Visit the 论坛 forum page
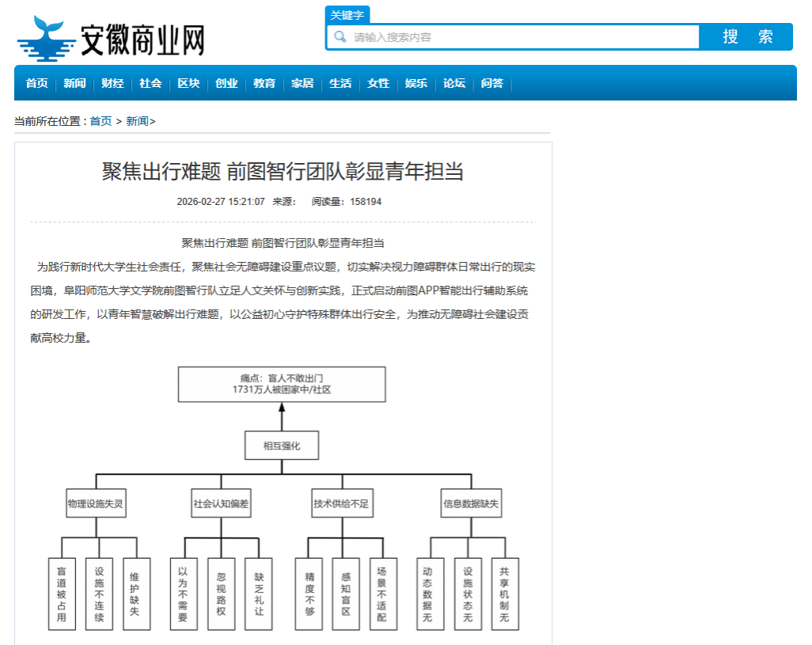Viewport: 812px width, 645px height. tap(454, 83)
